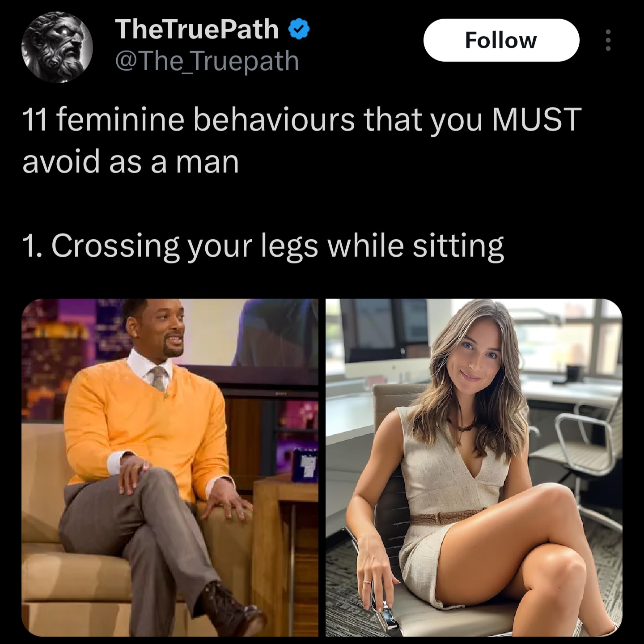Expand the tweet's overflow menu dots

pyautogui.click(x=608, y=40)
